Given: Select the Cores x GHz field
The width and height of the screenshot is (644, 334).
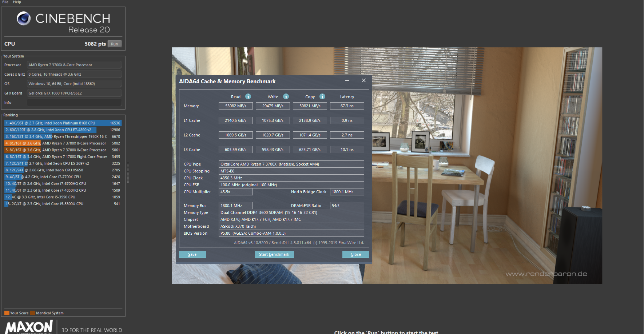Looking at the screenshot, I should point(74,74).
